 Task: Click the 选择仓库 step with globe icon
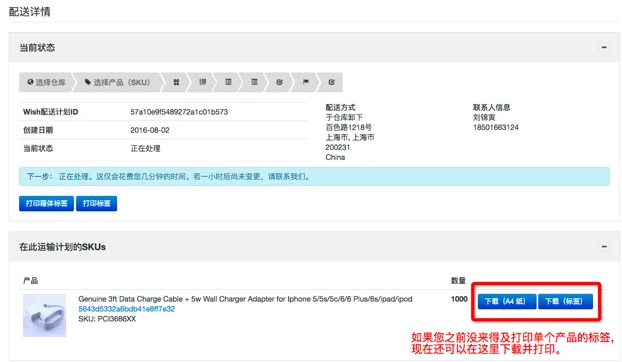(x=46, y=82)
